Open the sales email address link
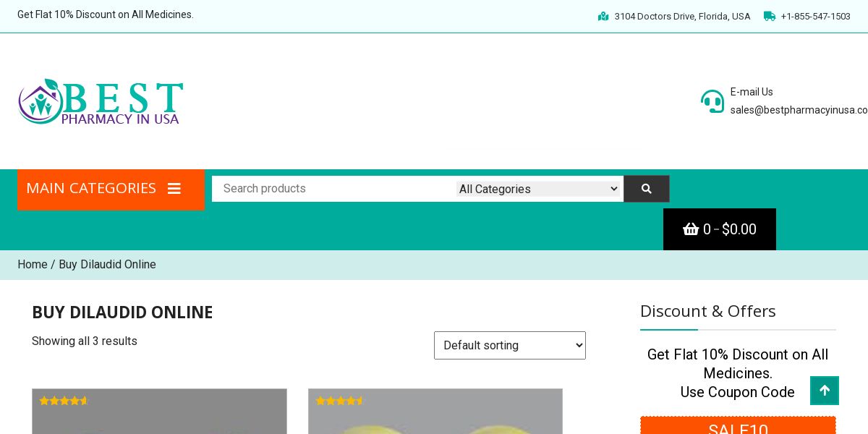 point(799,110)
